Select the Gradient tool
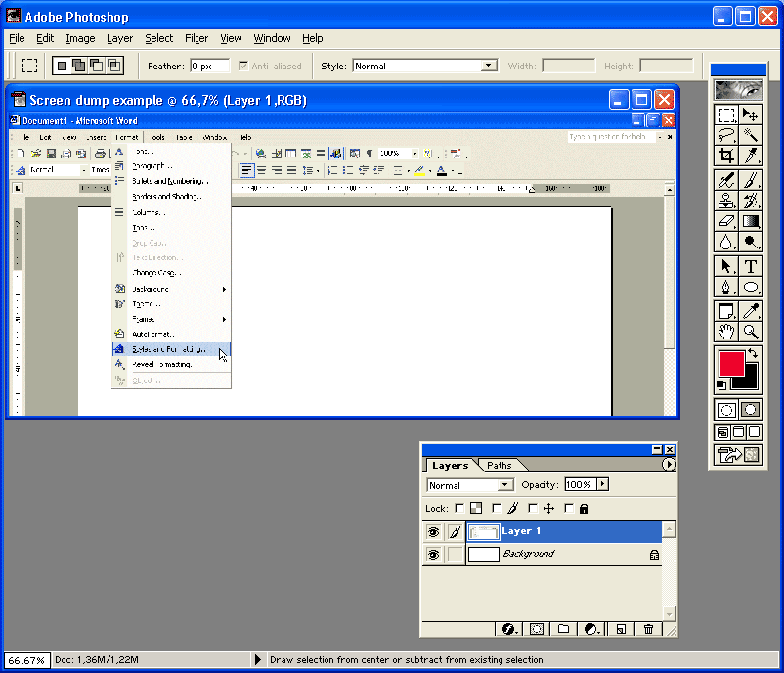The width and height of the screenshot is (784, 673). (750, 221)
